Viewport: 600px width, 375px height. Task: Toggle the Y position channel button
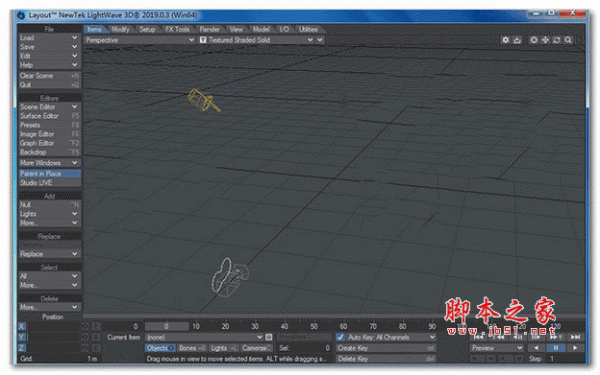(x=21, y=337)
